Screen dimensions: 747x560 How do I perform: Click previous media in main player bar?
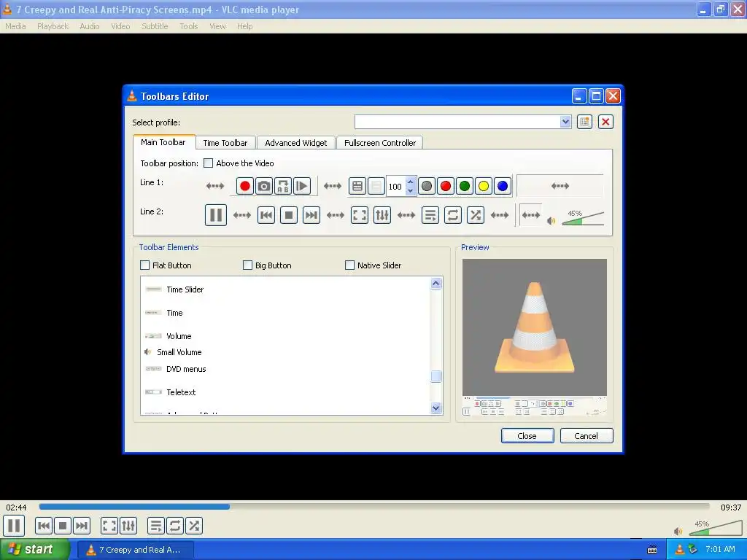point(43,526)
